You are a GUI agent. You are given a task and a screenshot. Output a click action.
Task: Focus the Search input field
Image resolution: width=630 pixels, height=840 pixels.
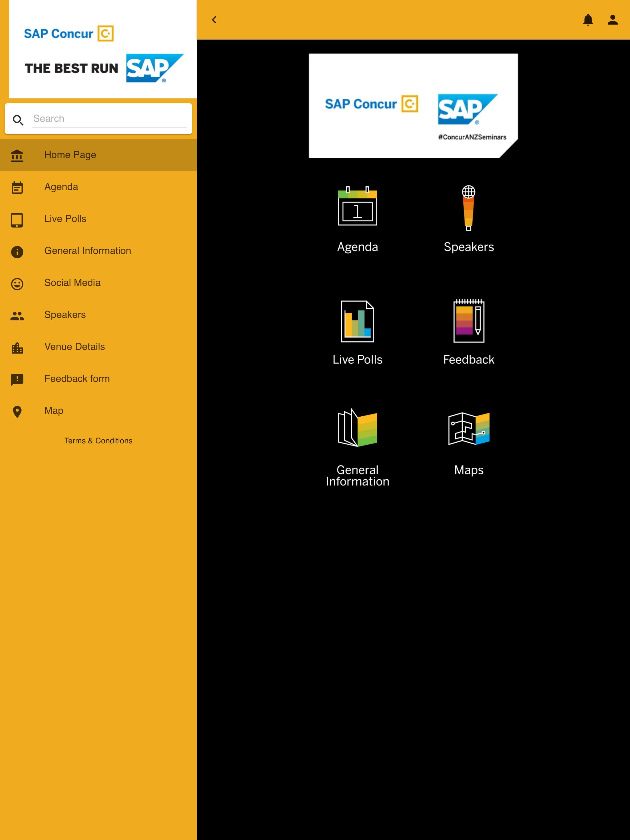click(110, 118)
